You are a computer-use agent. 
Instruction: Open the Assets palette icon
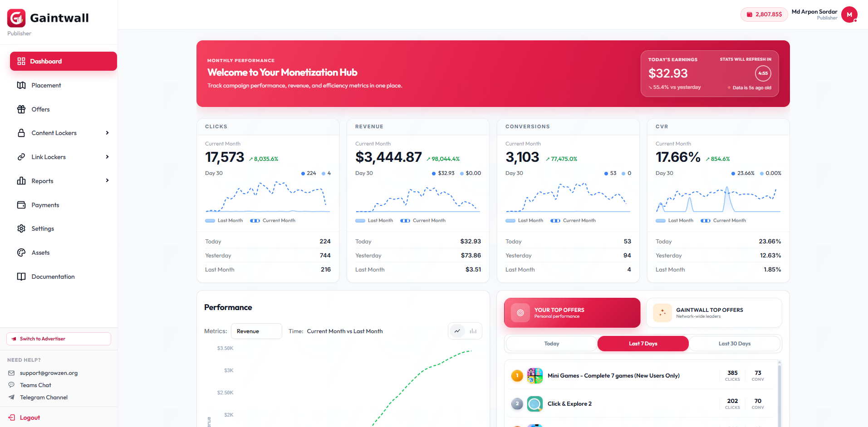[21, 252]
